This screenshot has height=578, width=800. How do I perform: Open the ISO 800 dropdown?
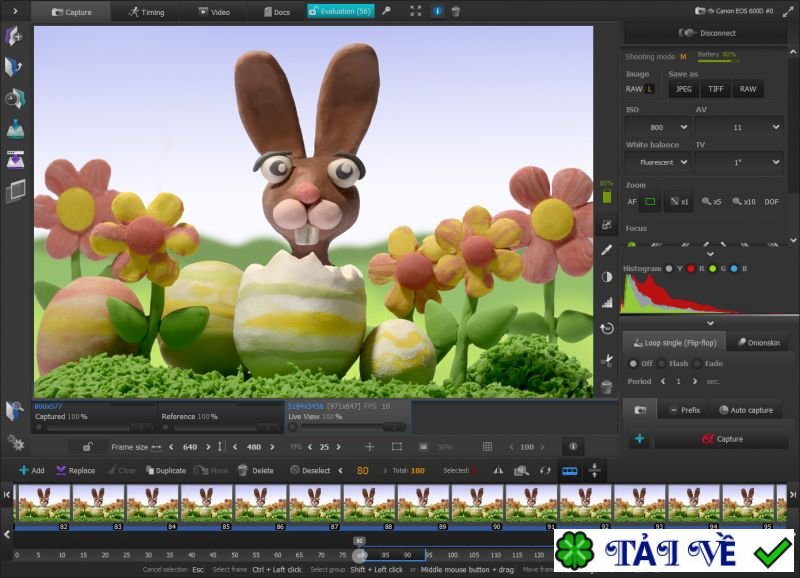point(657,128)
